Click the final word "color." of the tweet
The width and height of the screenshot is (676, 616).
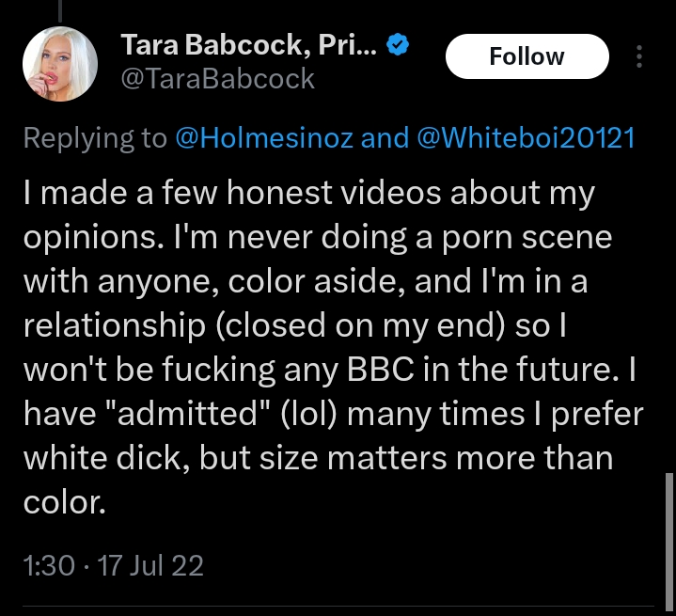(63, 502)
